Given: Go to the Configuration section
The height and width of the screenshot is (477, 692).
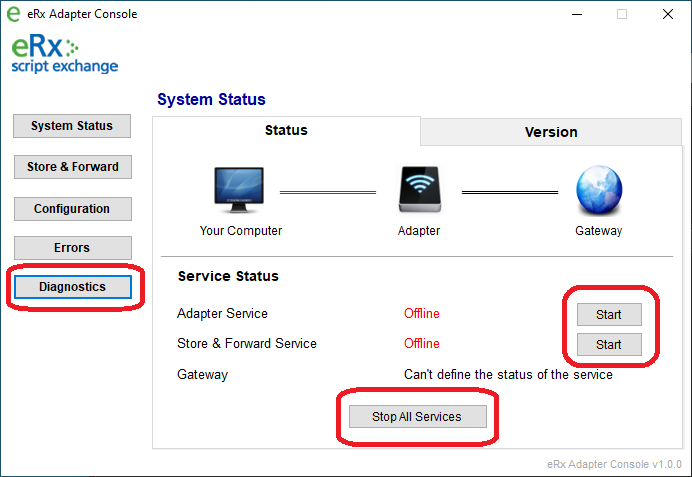Looking at the screenshot, I should point(73,209).
